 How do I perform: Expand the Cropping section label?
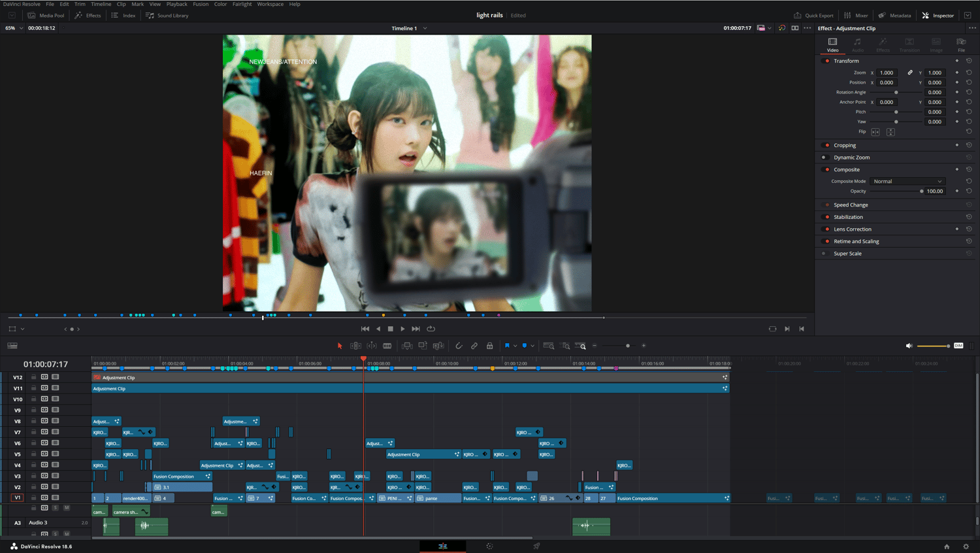click(x=845, y=145)
